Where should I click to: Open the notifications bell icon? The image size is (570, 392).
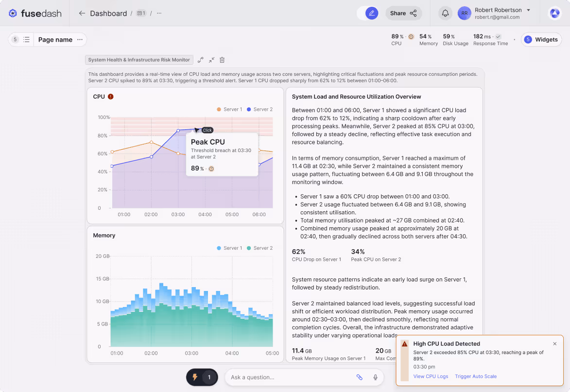coord(445,13)
